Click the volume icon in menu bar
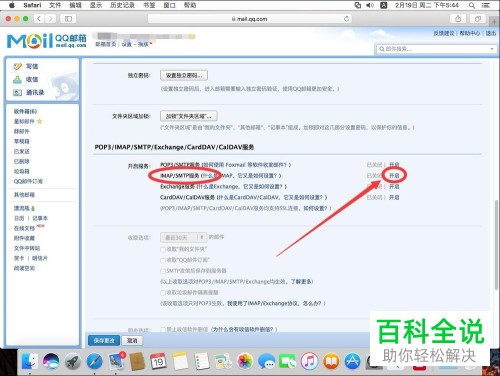 click(370, 5)
